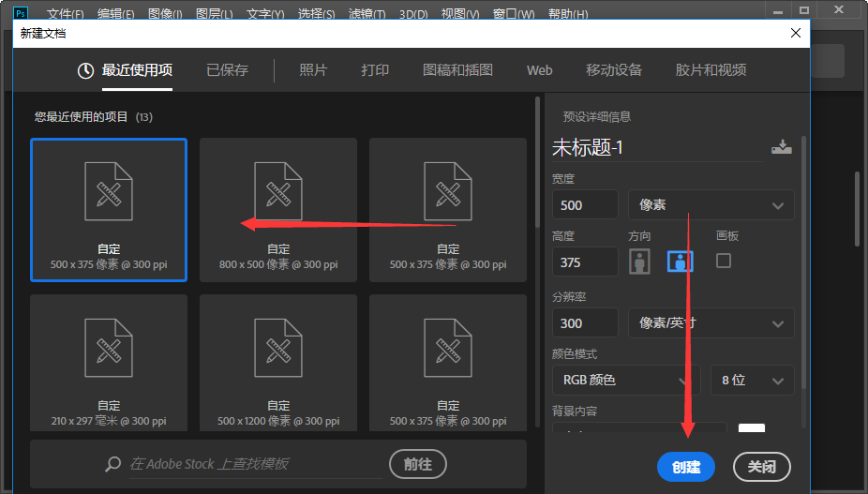Open the 文件(F) menu
868x494 pixels.
pyautogui.click(x=66, y=14)
